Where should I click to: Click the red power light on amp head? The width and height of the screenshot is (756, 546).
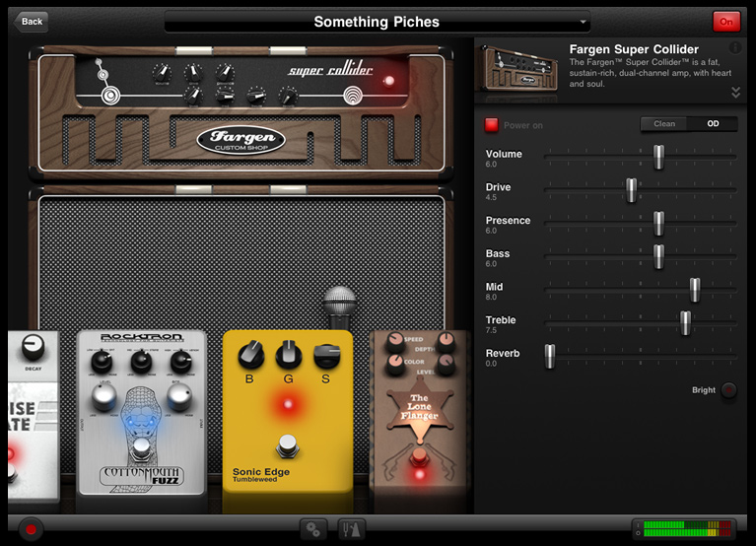[389, 81]
